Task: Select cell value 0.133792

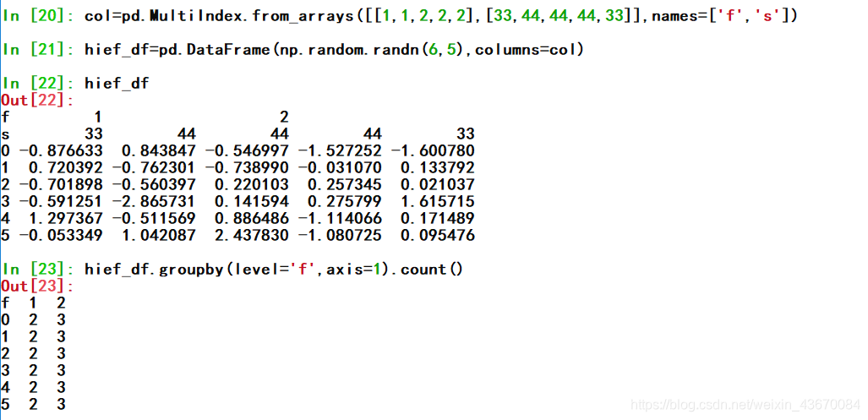Action: point(437,167)
